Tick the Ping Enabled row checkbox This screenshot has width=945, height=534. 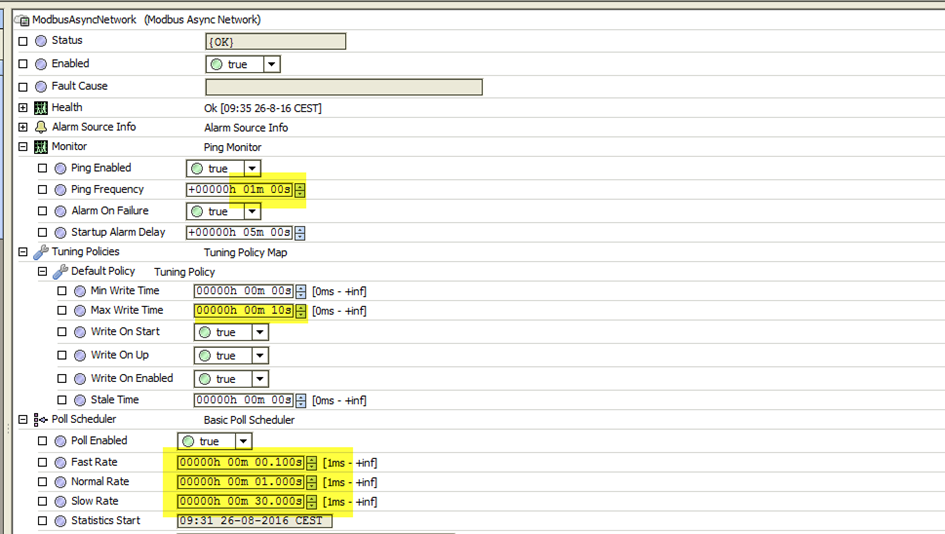pyautogui.click(x=42, y=168)
